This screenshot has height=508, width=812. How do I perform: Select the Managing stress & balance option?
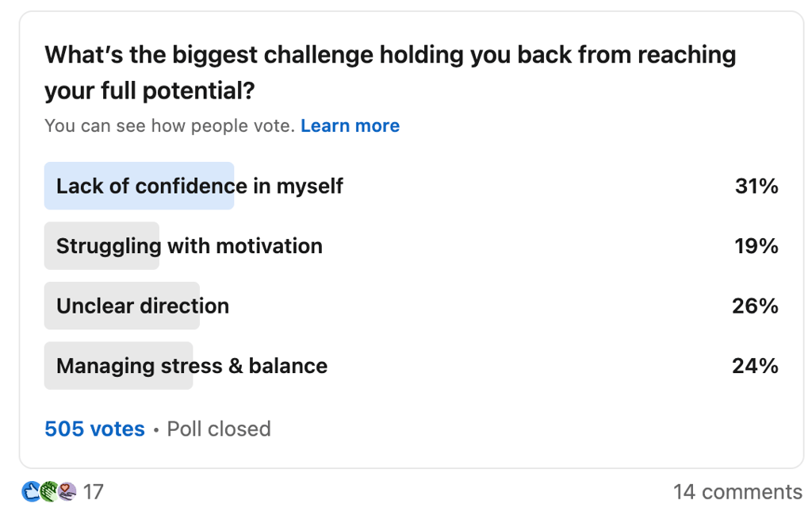pyautogui.click(x=191, y=366)
